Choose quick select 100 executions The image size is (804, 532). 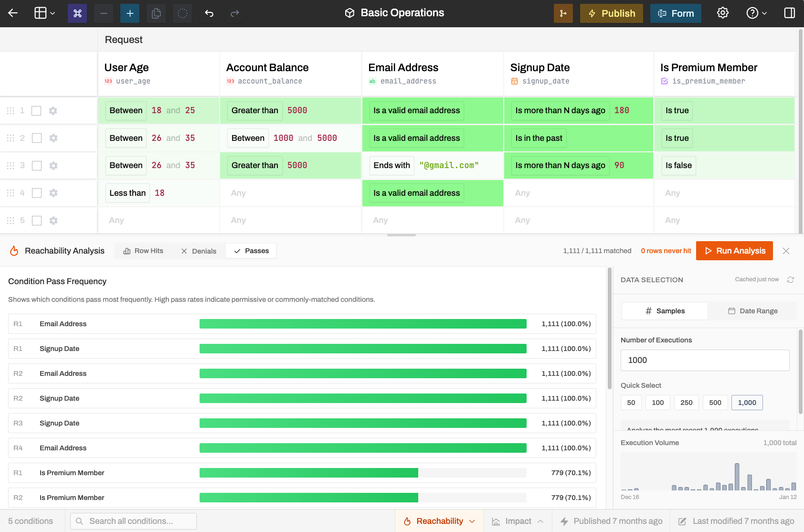click(658, 403)
